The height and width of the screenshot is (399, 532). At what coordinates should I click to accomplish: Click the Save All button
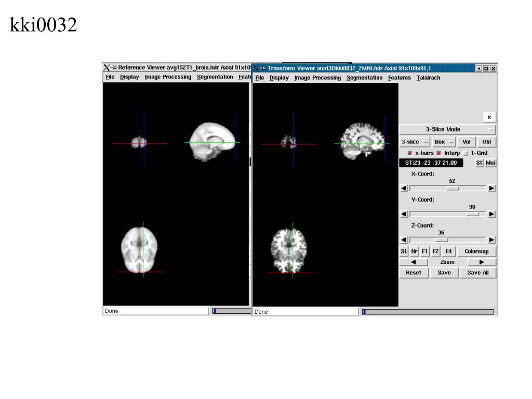tap(478, 273)
